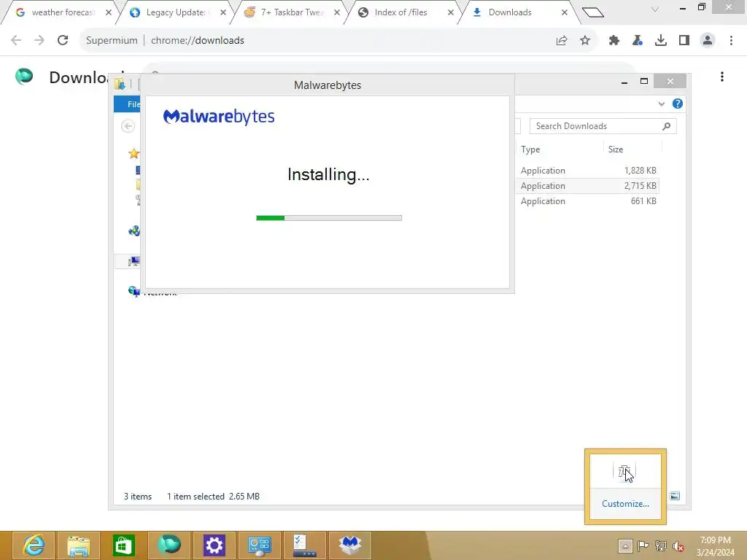Open the Action Center flag in tray

(x=643, y=546)
